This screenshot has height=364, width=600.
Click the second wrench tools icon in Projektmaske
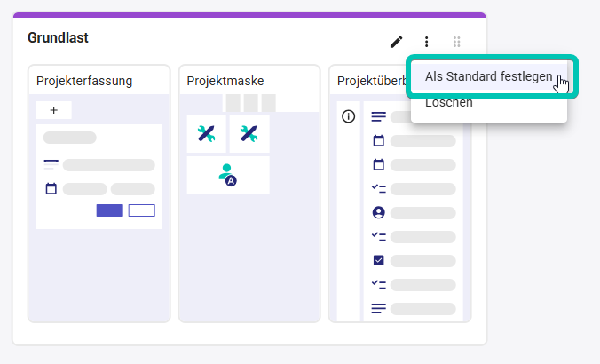[249, 134]
